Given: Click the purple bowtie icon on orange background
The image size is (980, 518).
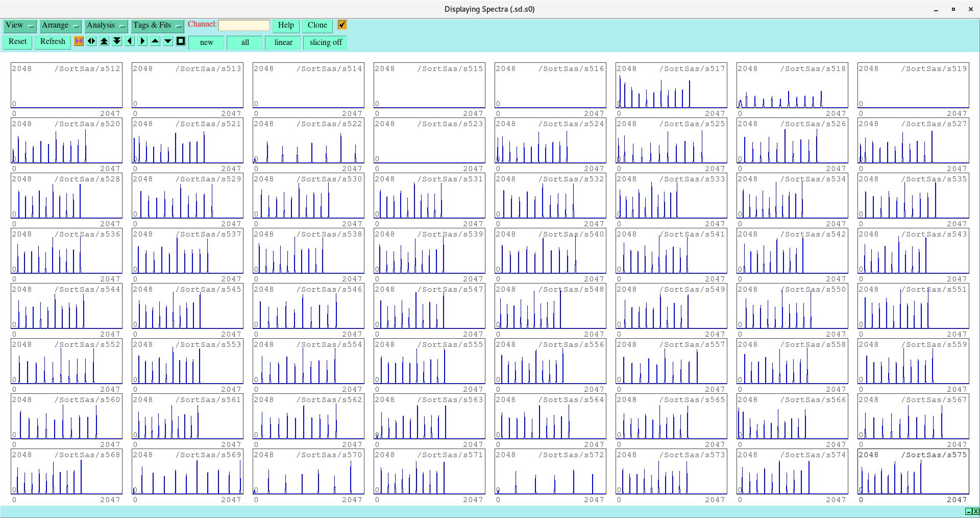Looking at the screenshot, I should pos(79,41).
